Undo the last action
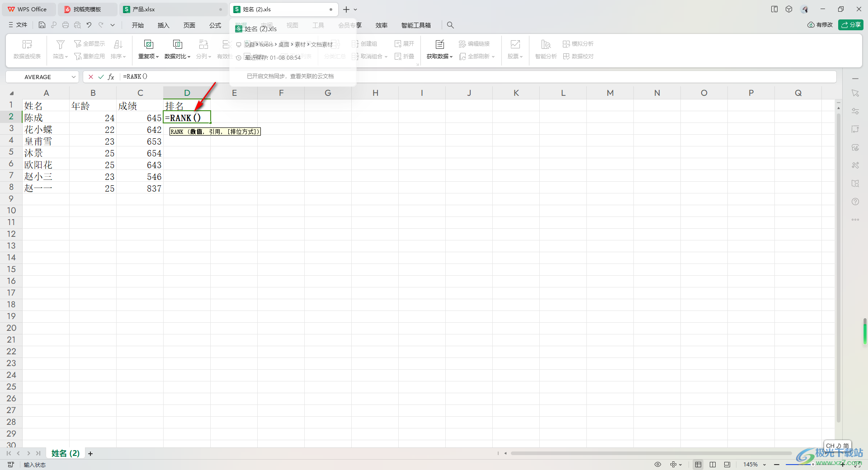The width and height of the screenshot is (868, 470). 89,25
